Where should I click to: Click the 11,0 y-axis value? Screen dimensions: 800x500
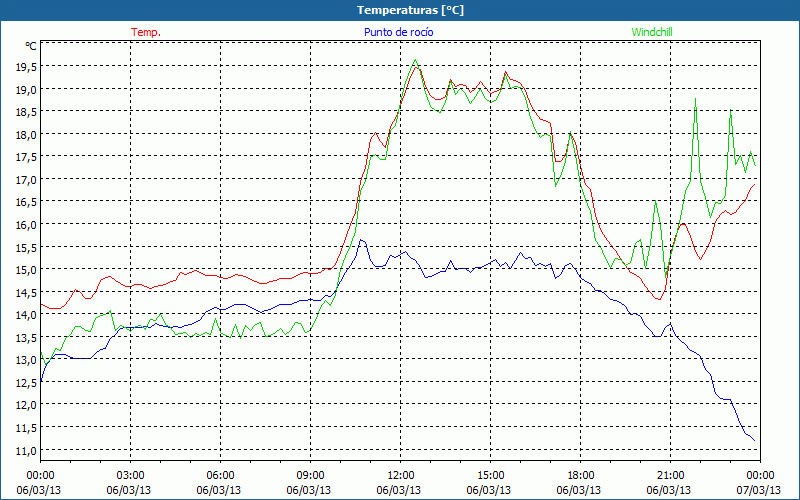coord(26,450)
